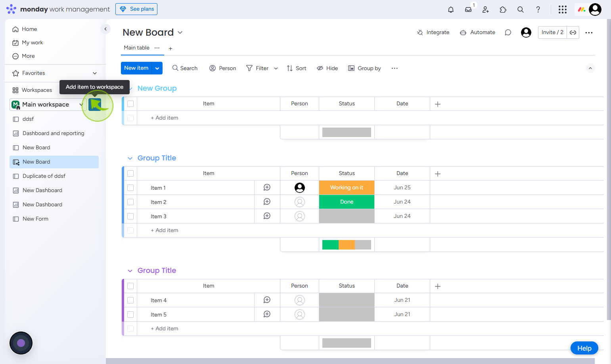Click the invite members icon in top bar
Viewport: 611px width, 364px height.
click(486, 10)
